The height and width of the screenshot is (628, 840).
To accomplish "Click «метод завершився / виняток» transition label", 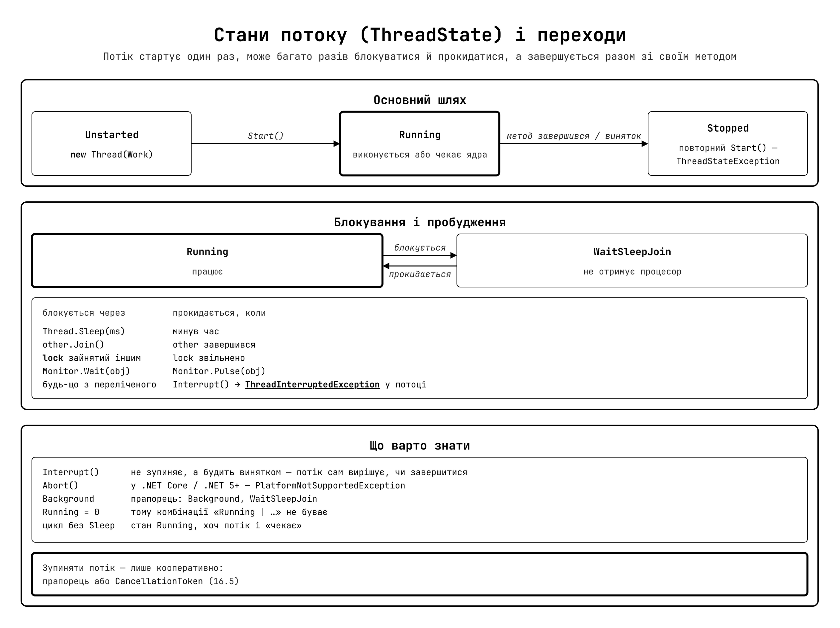I will [x=574, y=136].
